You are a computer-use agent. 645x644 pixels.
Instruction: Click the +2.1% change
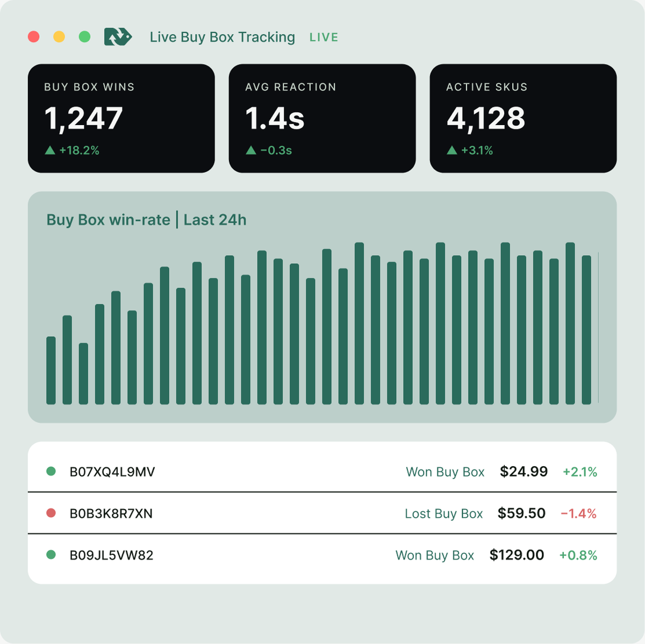pyautogui.click(x=580, y=472)
